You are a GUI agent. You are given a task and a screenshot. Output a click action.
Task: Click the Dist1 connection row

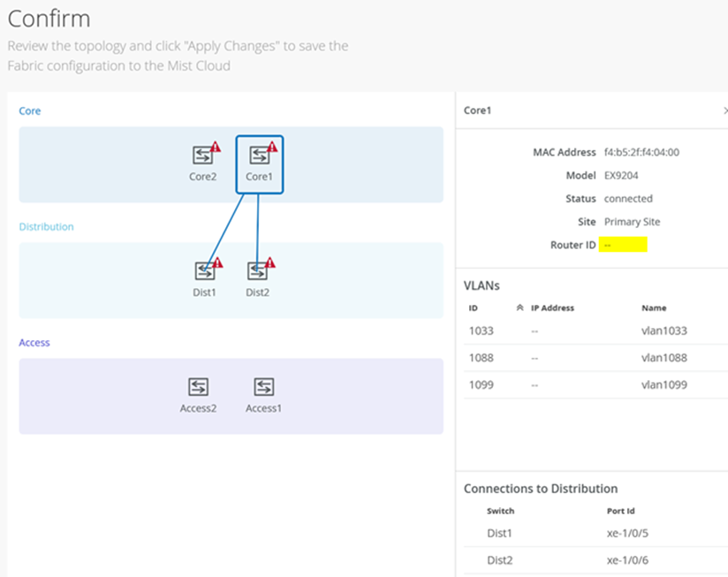[x=592, y=534]
